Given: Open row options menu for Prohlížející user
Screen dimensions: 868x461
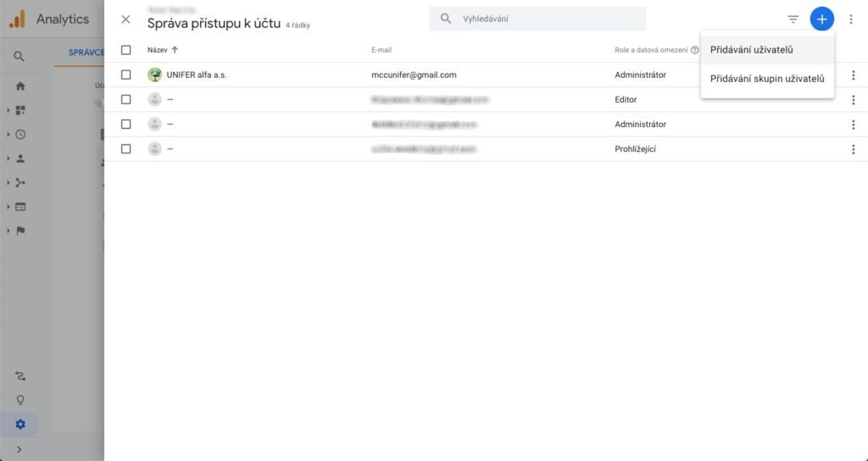Looking at the screenshot, I should coord(853,149).
